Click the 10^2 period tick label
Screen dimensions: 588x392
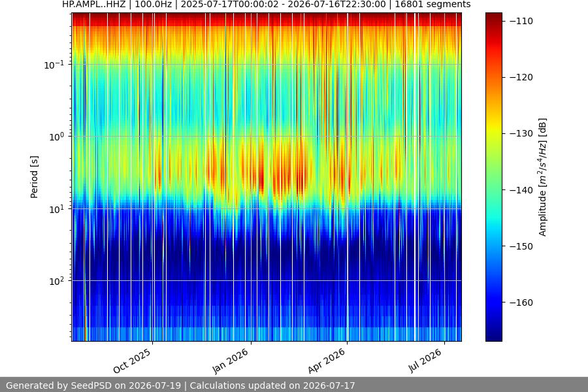(57, 281)
